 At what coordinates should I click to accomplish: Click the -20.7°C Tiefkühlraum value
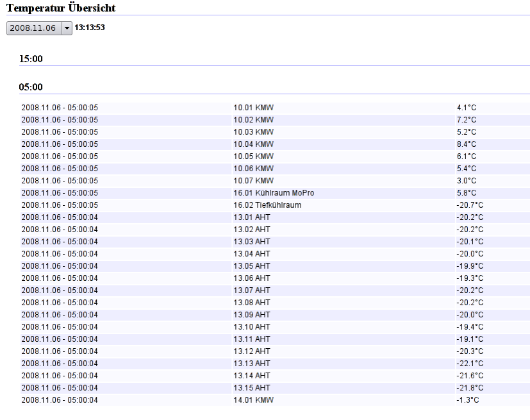coord(470,205)
